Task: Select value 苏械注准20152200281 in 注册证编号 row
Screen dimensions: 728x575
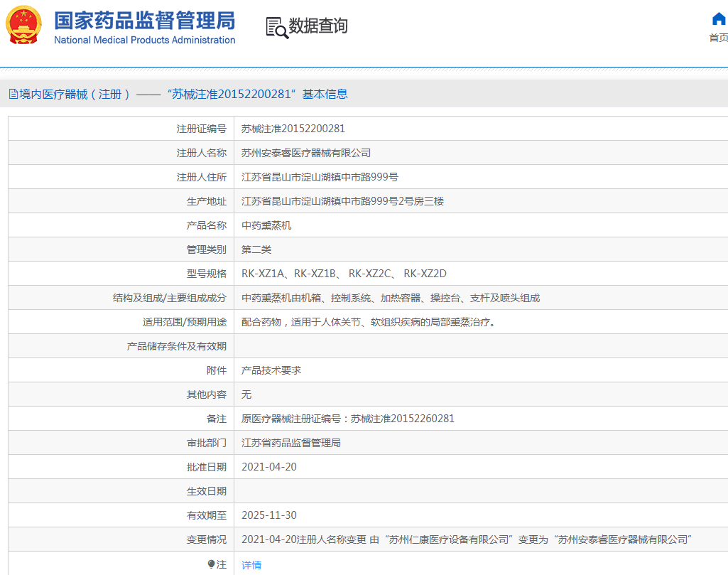Action: [293, 129]
